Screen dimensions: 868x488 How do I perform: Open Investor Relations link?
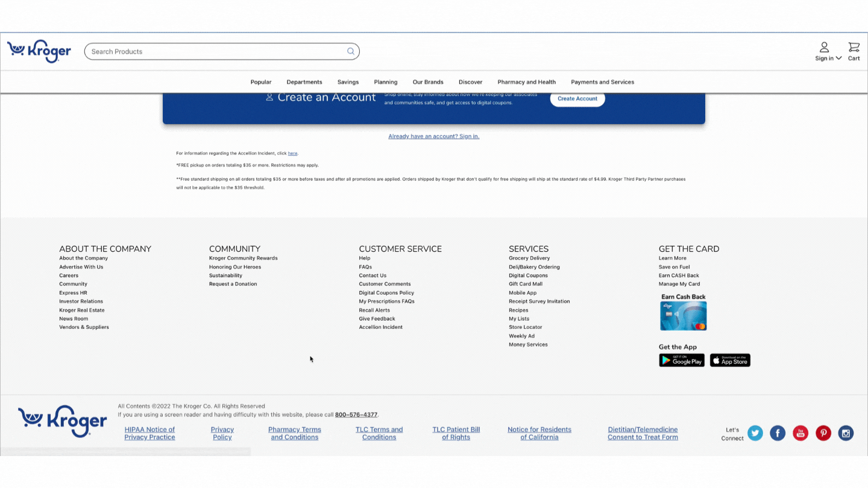[x=81, y=301]
